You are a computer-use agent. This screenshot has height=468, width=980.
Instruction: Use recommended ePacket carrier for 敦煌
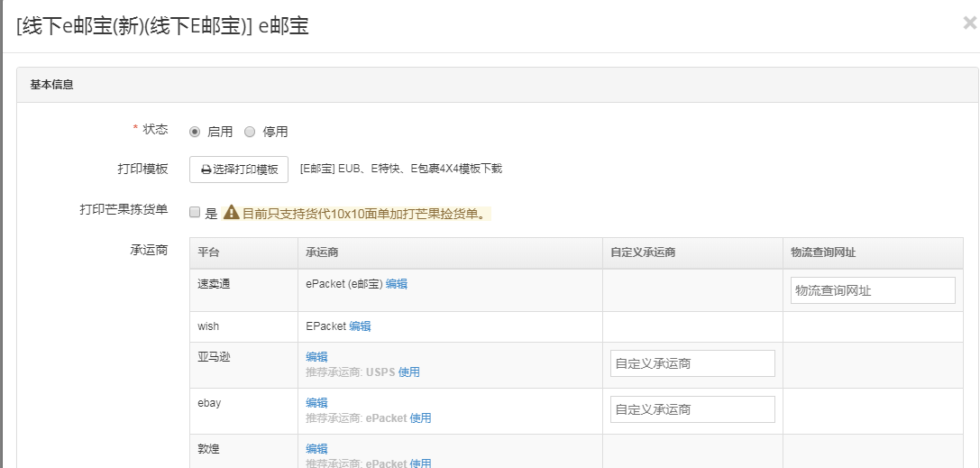420,463
